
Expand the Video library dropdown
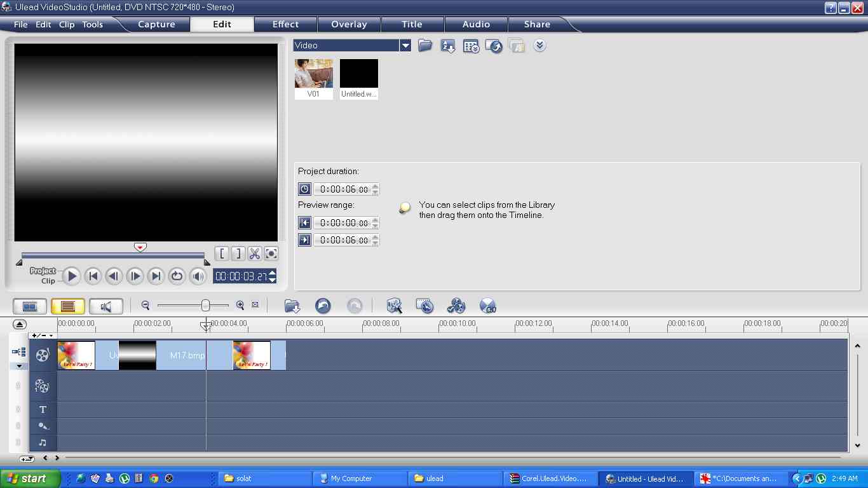tap(405, 45)
